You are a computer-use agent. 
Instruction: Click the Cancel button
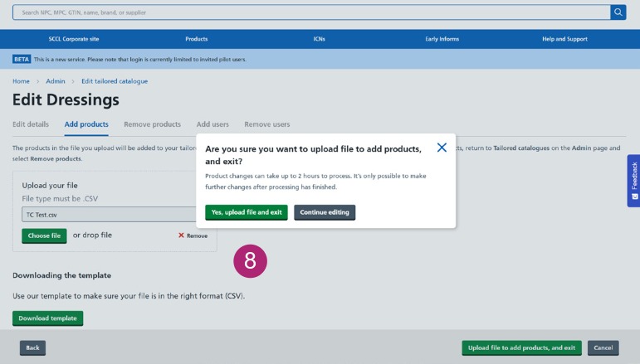click(603, 347)
